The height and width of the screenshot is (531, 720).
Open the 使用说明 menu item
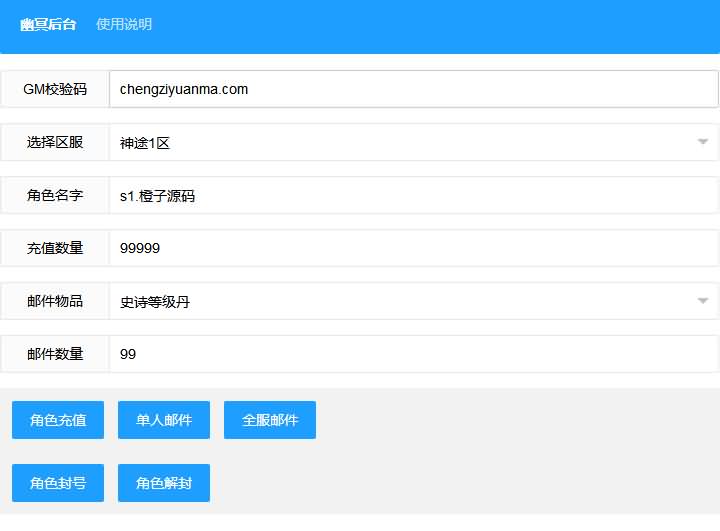(124, 24)
